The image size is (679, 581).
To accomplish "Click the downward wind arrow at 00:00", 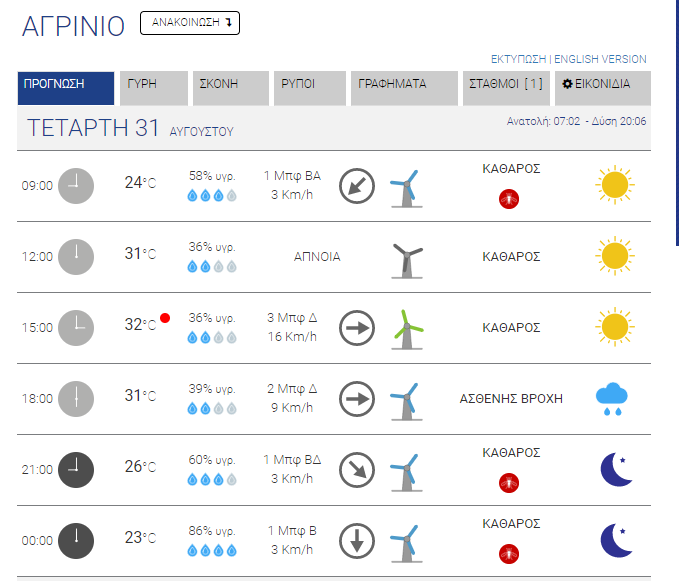I will coord(357,540).
